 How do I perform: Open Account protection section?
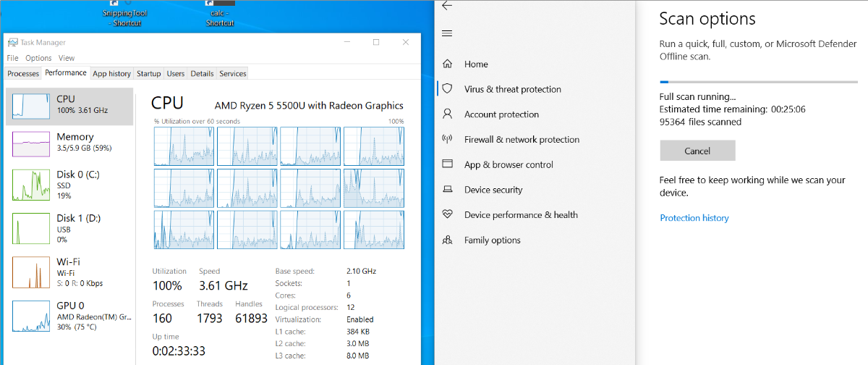[501, 114]
